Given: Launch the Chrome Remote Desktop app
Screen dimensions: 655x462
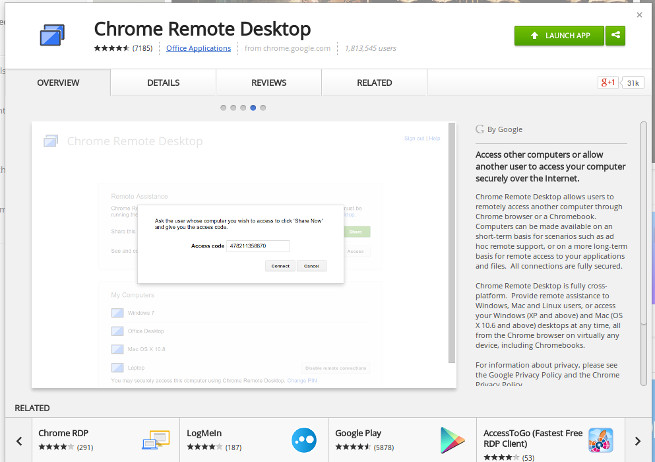Looking at the screenshot, I should tap(559, 36).
